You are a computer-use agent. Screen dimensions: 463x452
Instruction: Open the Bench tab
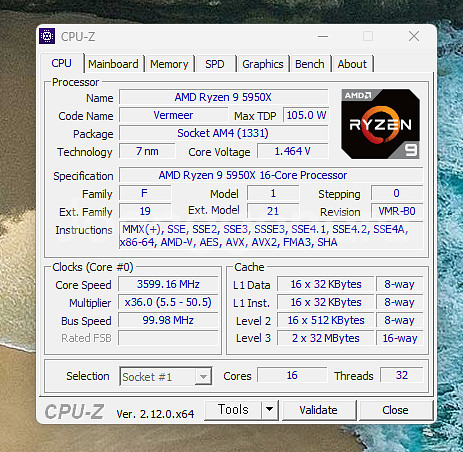[310, 64]
